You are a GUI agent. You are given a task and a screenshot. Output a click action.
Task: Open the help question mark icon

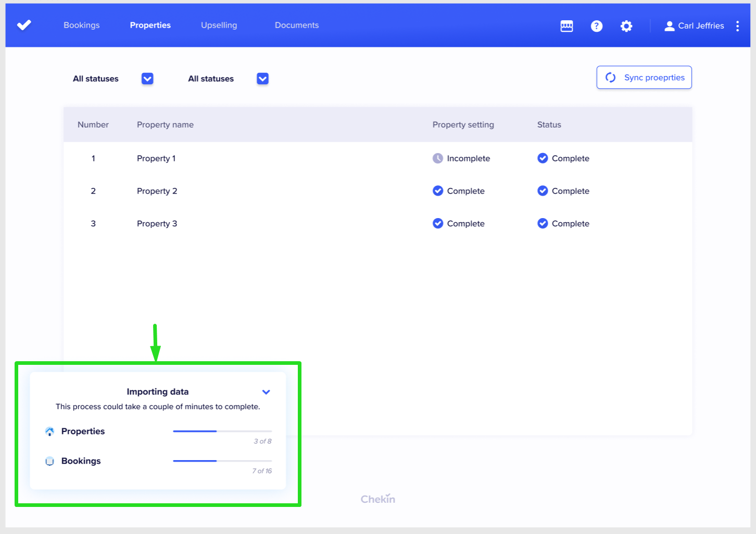[x=597, y=26]
